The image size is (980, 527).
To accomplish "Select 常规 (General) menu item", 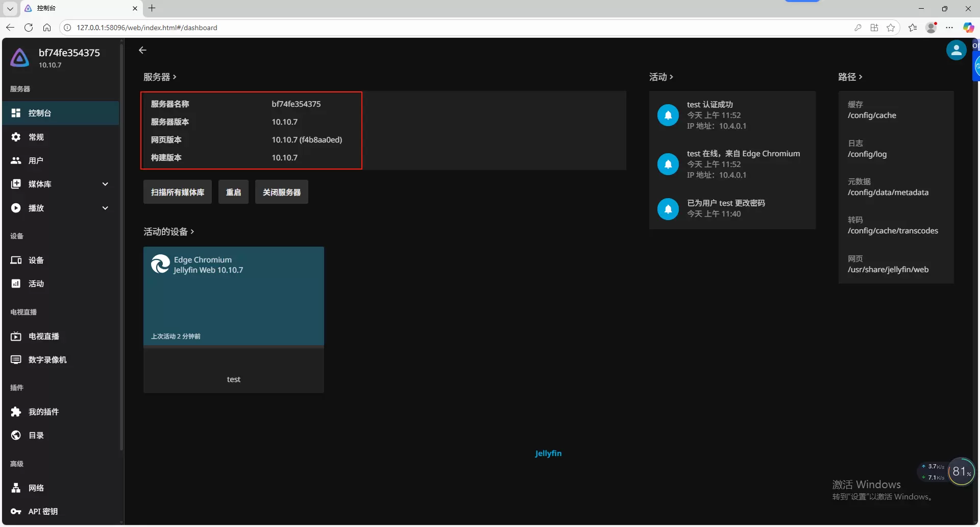I will pos(36,137).
